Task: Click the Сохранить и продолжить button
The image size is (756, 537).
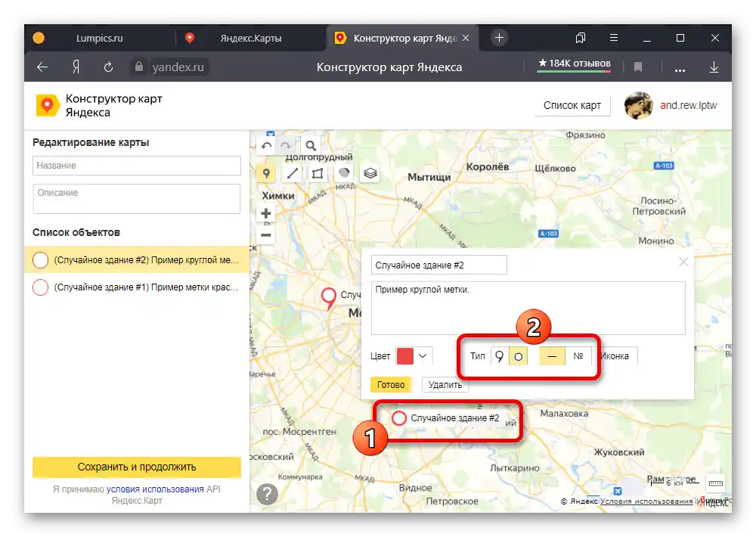Action: [x=136, y=467]
